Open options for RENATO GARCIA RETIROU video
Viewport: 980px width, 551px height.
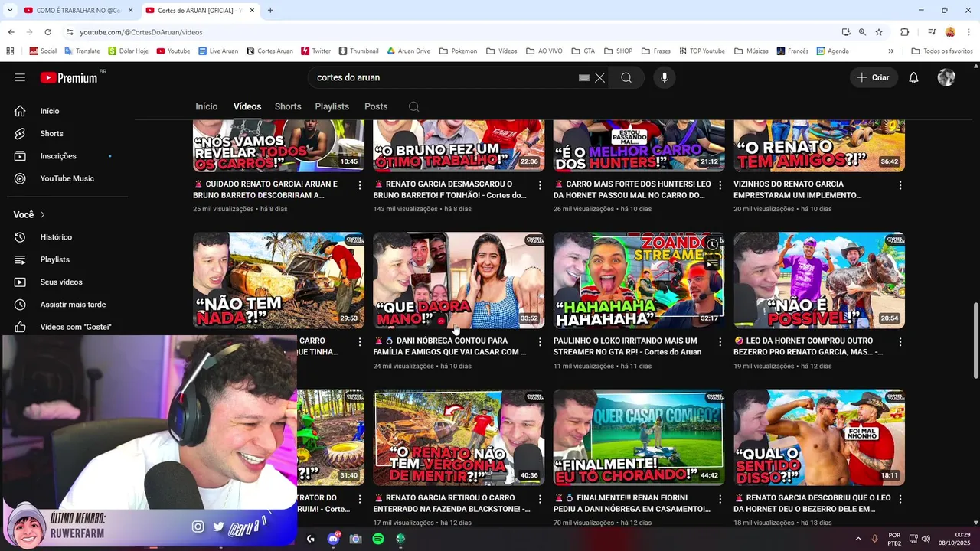click(540, 499)
